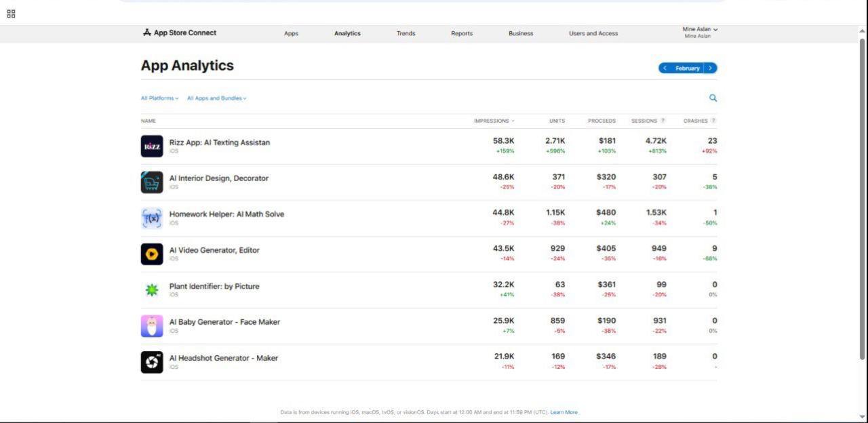Advance to next month after February
This screenshot has width=868, height=423.
coord(710,68)
